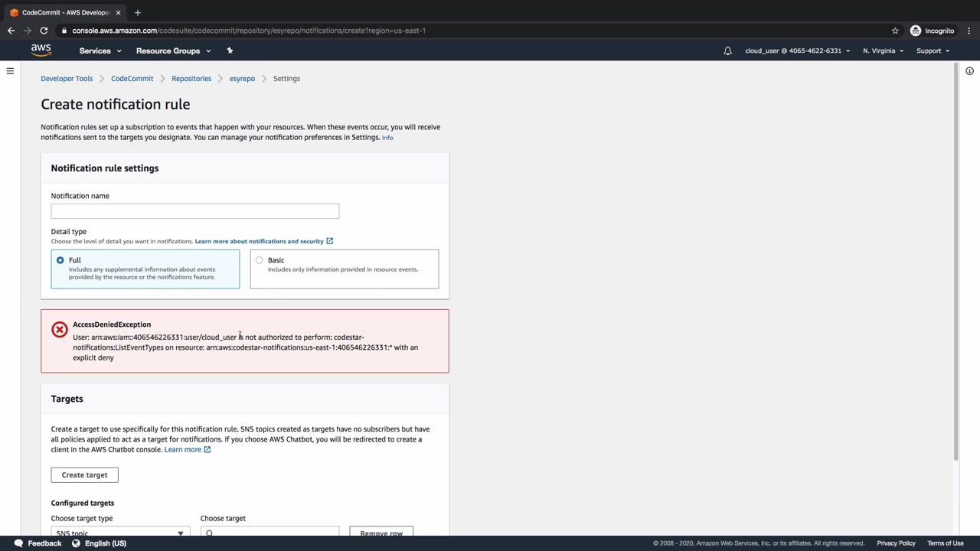Close the CodeCommit browser tab

118,12
